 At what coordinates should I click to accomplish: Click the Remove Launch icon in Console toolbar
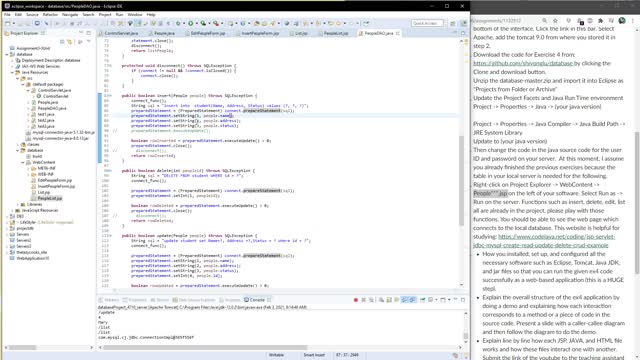[363, 300]
